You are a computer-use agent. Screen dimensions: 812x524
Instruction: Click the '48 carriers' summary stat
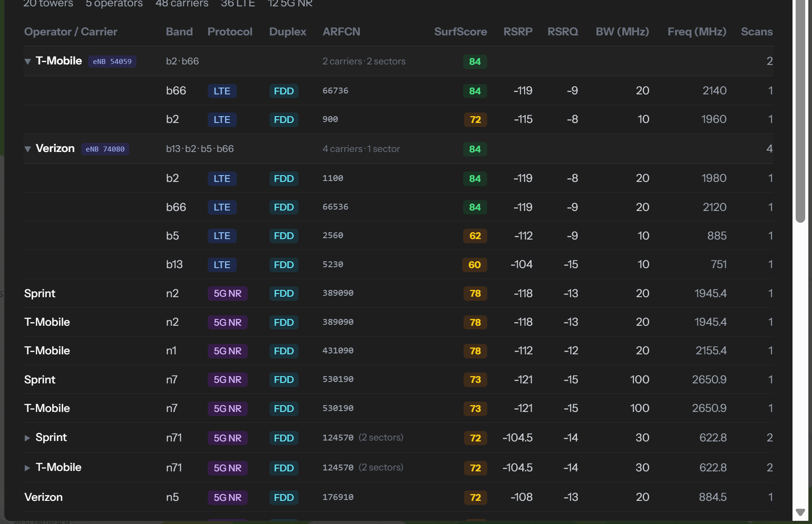point(182,4)
